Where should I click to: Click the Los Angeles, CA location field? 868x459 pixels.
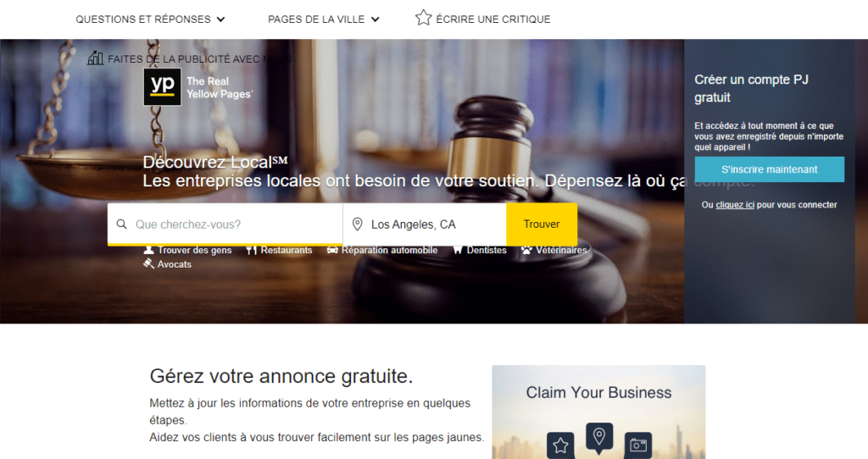(x=425, y=224)
